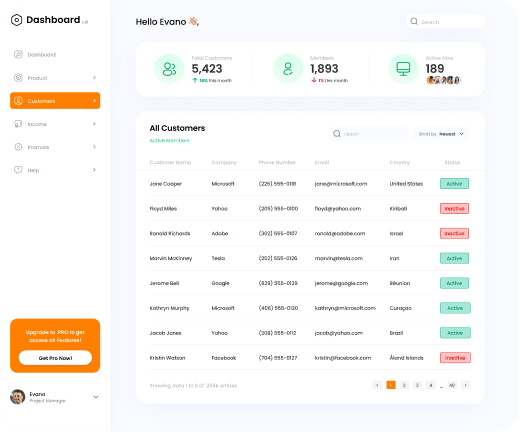520x432 pixels.
Task: Click Marvin McKinney's Active status badge
Action: tap(454, 258)
